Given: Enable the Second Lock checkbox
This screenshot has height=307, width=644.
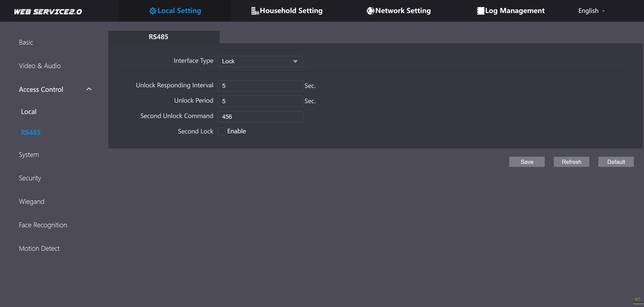Looking at the screenshot, I should (221, 131).
